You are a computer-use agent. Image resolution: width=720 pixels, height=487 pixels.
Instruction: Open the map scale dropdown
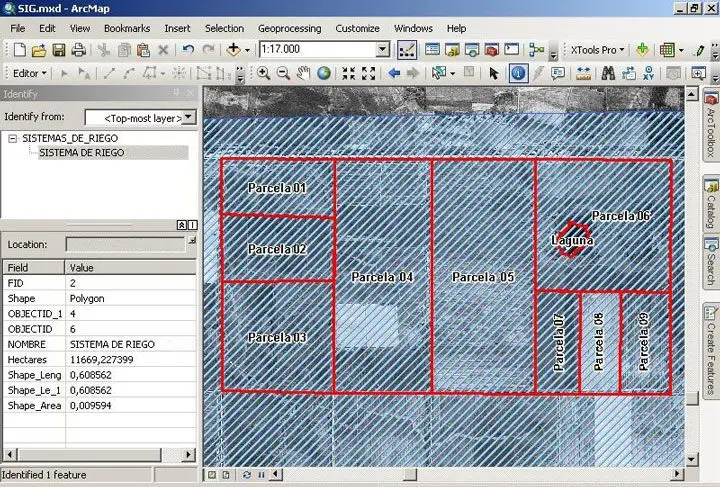pyautogui.click(x=382, y=49)
